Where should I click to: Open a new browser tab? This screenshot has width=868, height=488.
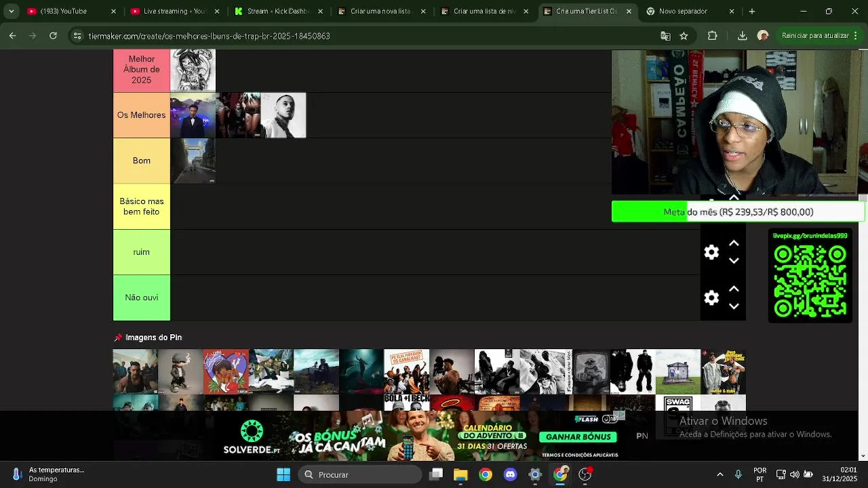[751, 12]
